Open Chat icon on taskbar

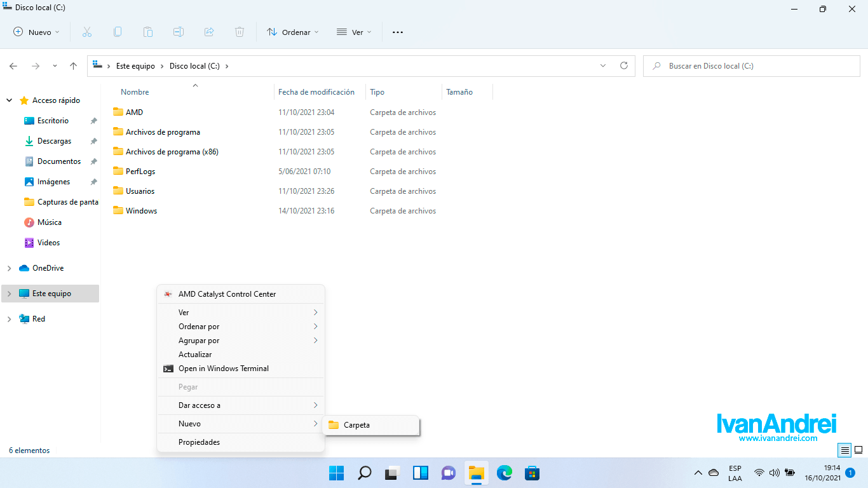[449, 473]
